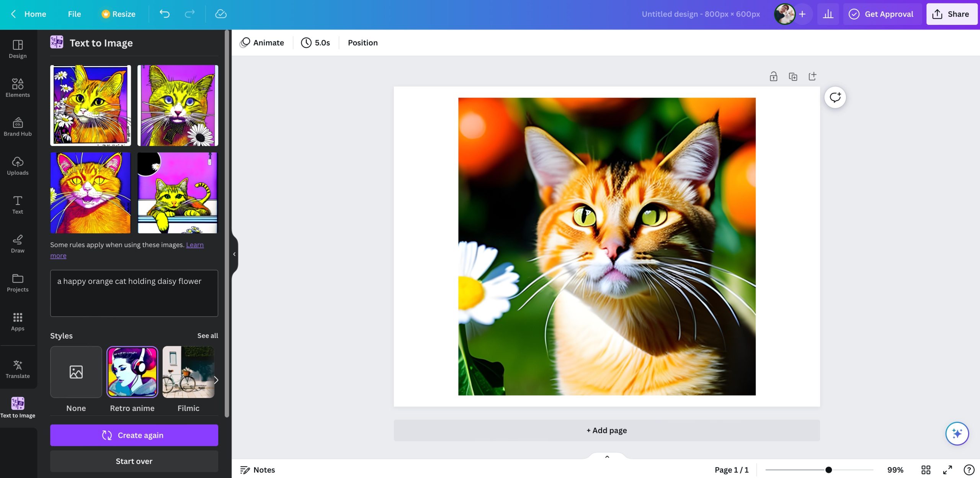Open the Draw tool in sidebar
Viewport: 980px width, 478px height.
coord(18,244)
